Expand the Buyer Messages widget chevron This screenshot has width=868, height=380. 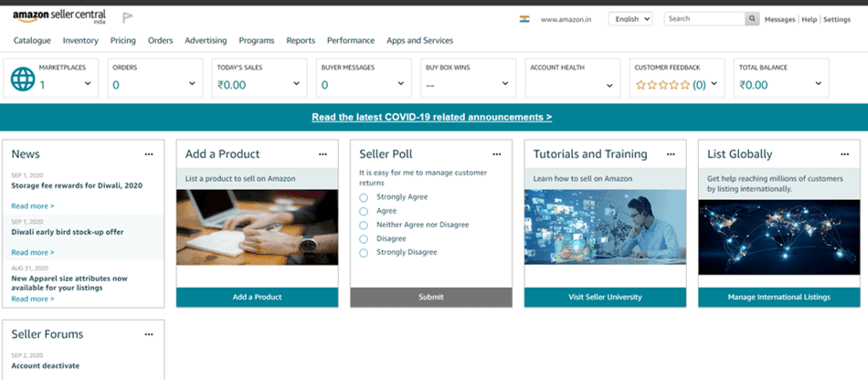(401, 83)
